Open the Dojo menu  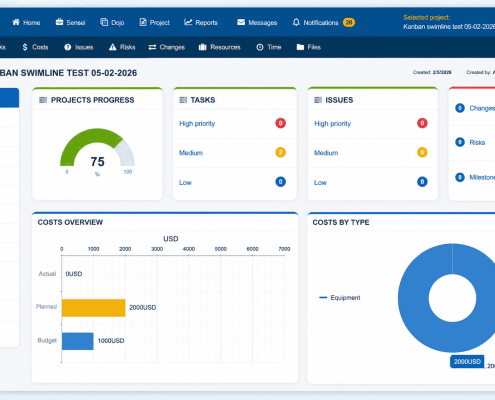click(x=112, y=22)
